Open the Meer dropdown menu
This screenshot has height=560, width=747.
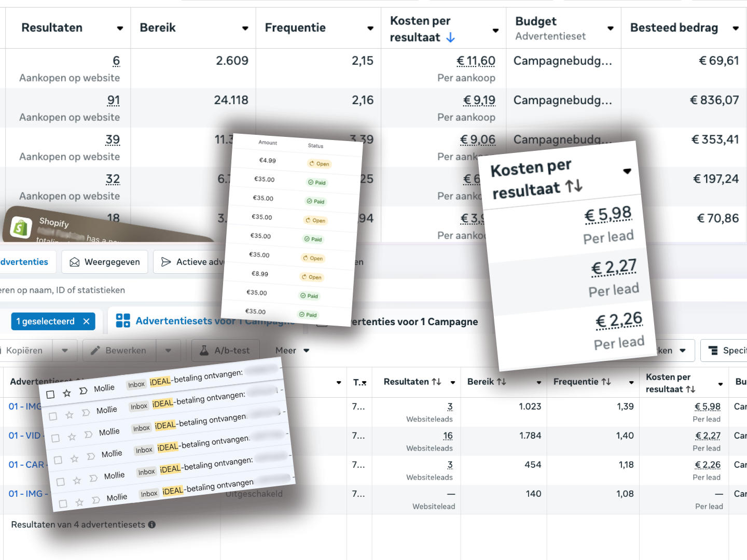(x=292, y=351)
